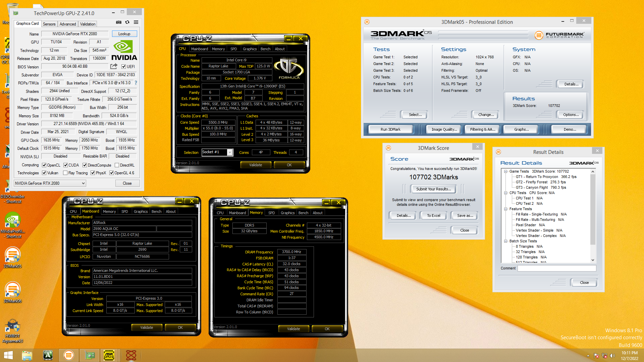This screenshot has width=644, height=362.
Task: Click the Comment input field
Action: (556, 268)
